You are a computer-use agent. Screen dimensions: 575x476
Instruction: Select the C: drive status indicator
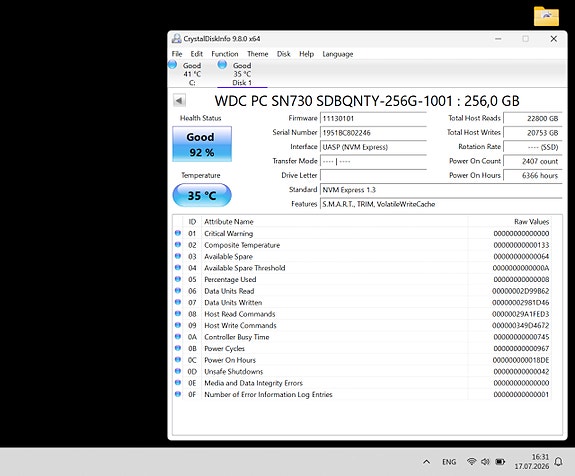(x=186, y=74)
